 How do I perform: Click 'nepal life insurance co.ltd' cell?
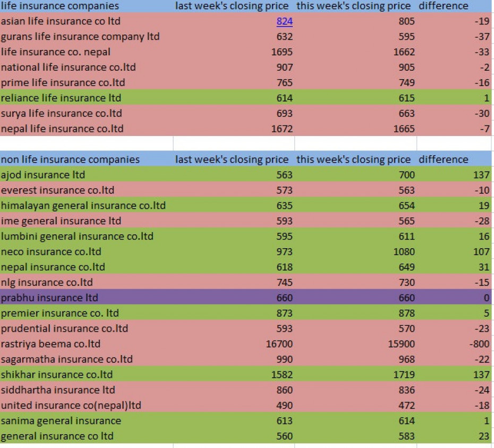point(87,129)
